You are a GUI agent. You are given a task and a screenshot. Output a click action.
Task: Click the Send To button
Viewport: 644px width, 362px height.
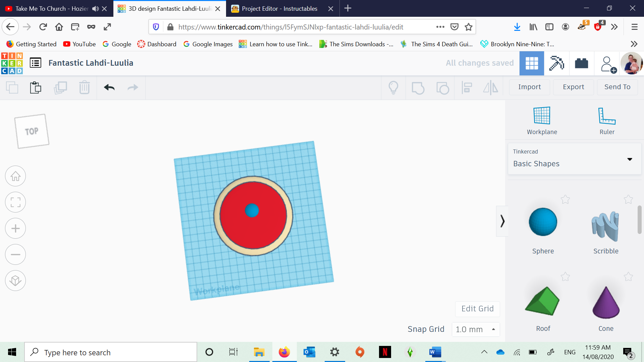tap(617, 87)
